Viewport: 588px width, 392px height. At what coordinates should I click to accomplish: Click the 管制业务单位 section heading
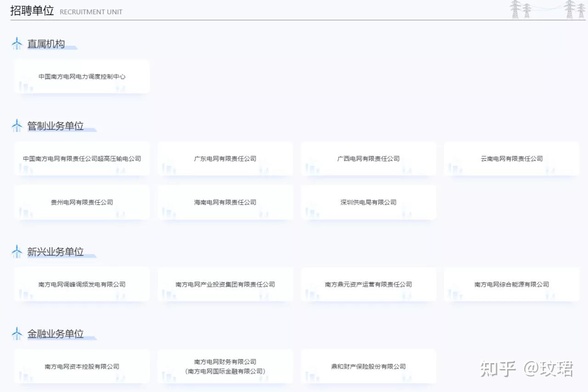click(56, 126)
